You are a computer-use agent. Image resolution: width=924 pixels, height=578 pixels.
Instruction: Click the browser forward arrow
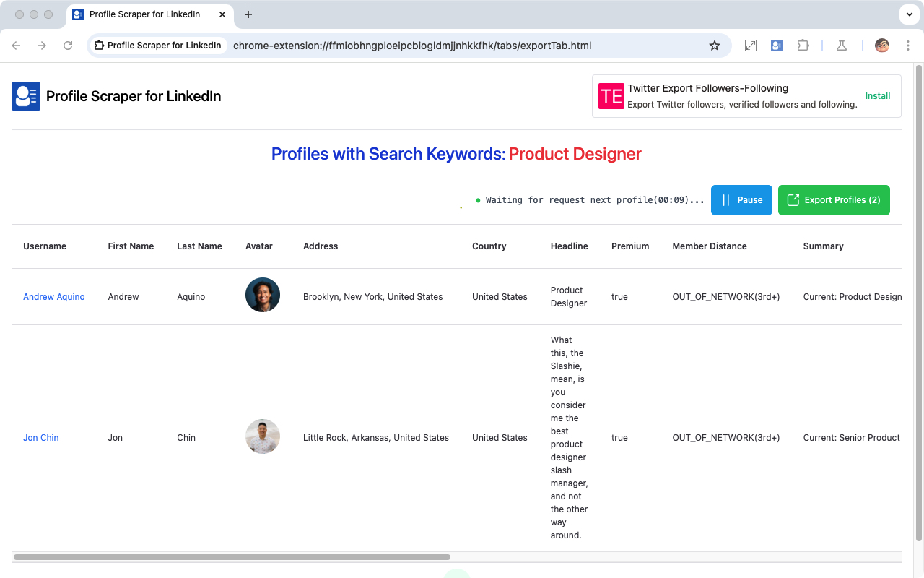42,46
